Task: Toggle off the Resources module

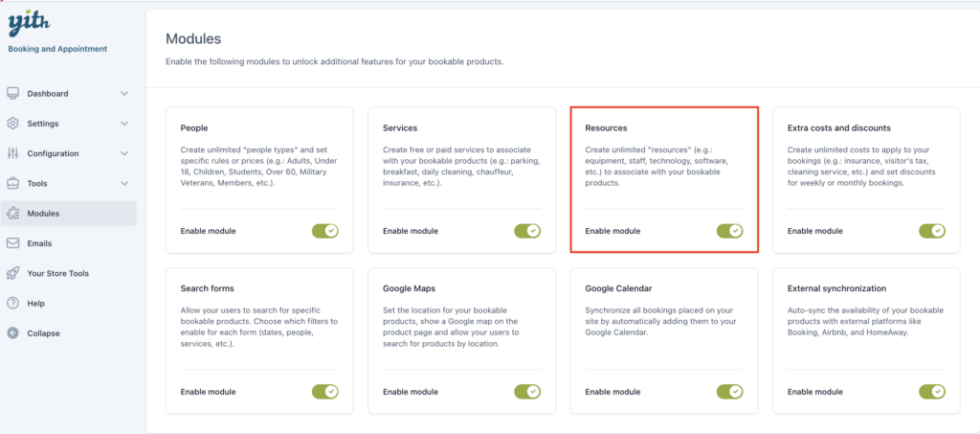Action: 729,231
